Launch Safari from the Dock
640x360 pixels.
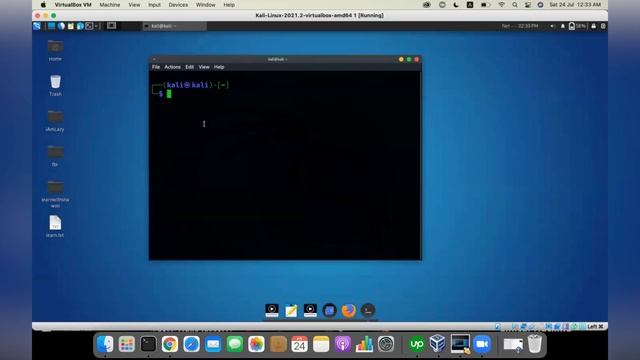(191, 344)
